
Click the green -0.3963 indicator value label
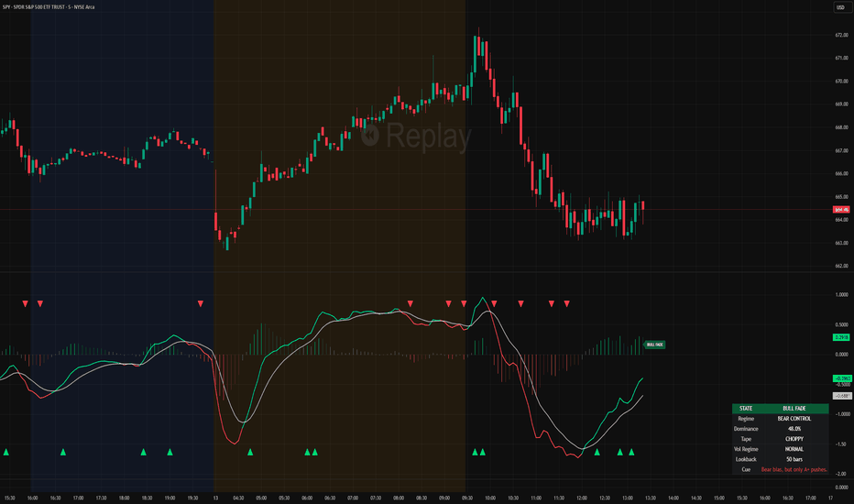(843, 378)
